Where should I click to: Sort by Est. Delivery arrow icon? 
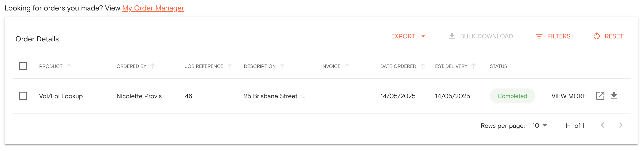tap(474, 66)
